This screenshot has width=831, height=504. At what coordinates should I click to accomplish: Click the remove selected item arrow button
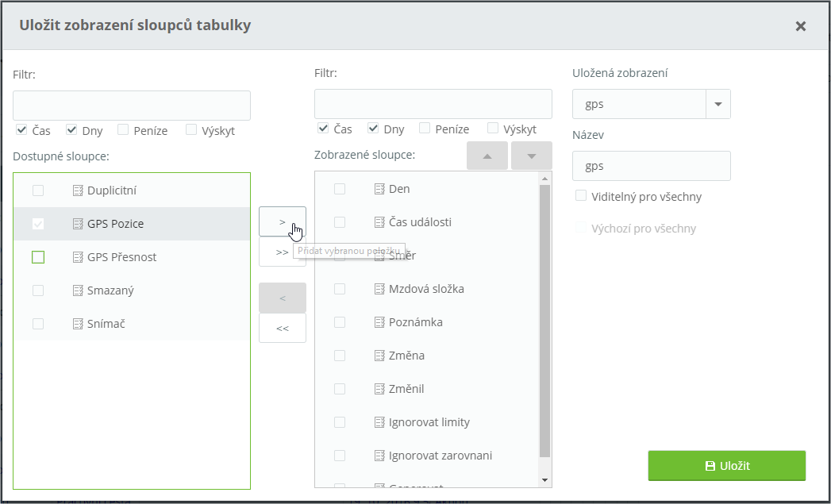[282, 298]
